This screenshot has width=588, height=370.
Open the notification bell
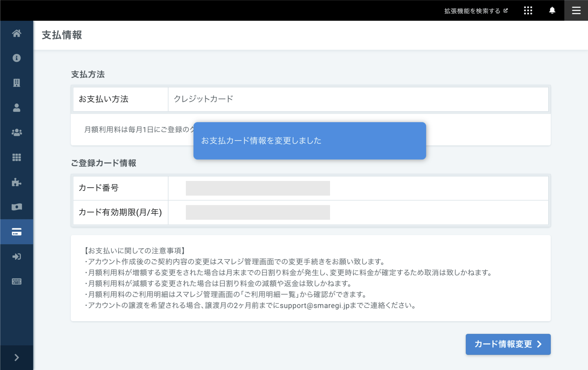tap(552, 11)
